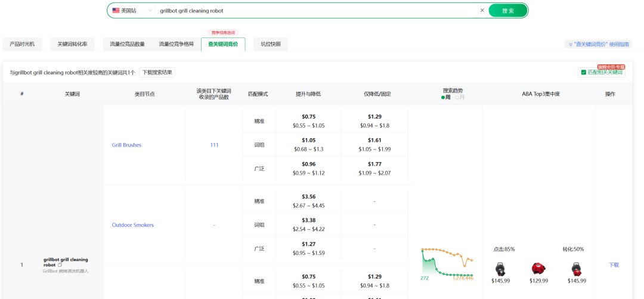Open the third product thumbnail priced $145.99
644x299 pixels.
(x=577, y=269)
